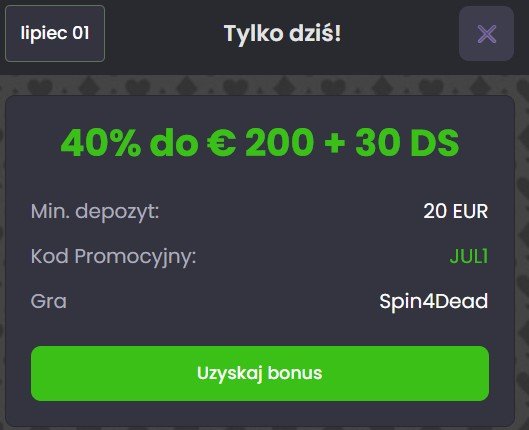529x430 pixels.
Task: Click the euro symbol in the headline
Action: point(221,143)
